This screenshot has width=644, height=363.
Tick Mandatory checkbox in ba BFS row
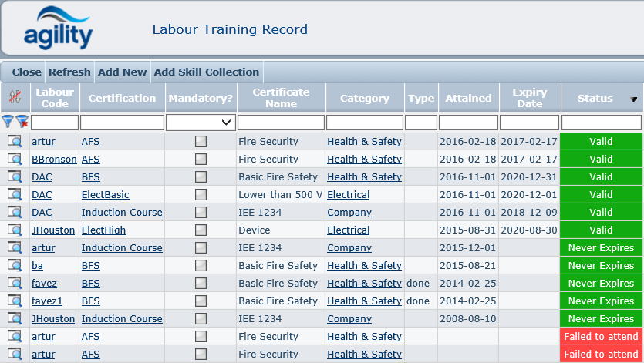click(x=201, y=265)
